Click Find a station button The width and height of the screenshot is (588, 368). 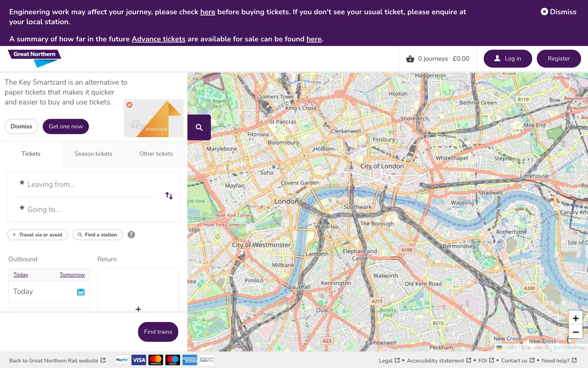tap(98, 235)
